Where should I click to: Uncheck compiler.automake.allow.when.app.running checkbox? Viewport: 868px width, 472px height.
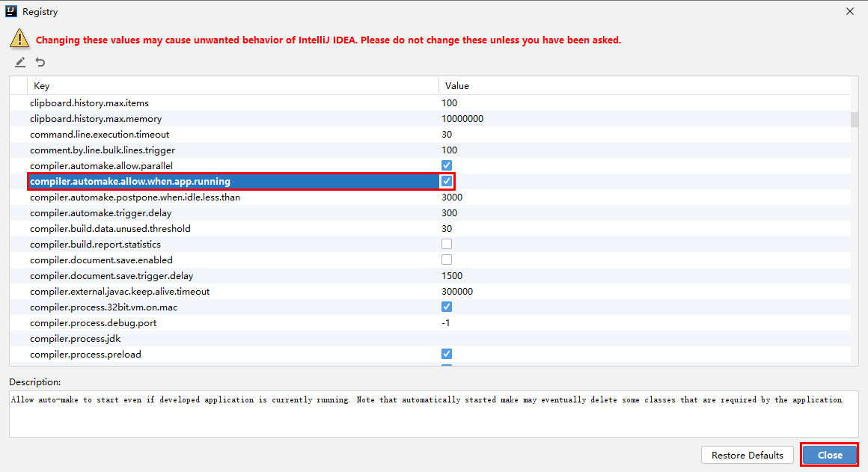coord(447,181)
